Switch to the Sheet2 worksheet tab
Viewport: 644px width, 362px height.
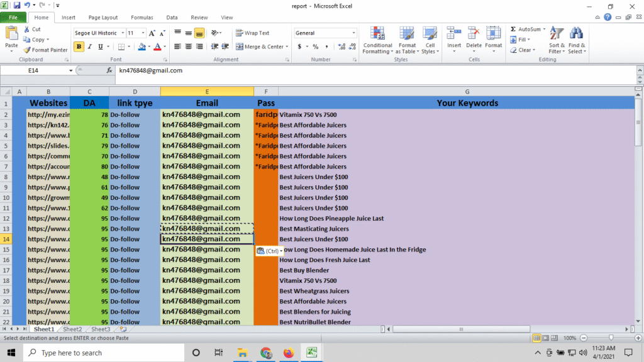pyautogui.click(x=72, y=329)
